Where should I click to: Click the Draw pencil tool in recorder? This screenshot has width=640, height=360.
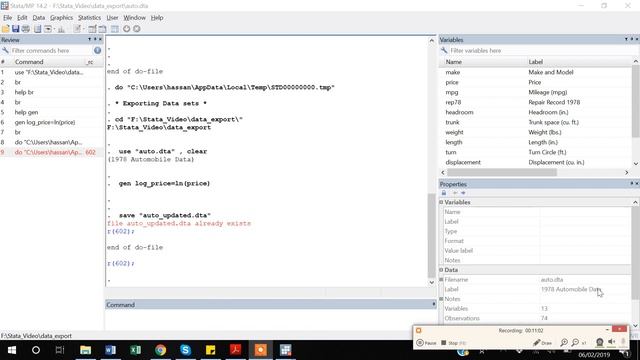[x=542, y=343]
